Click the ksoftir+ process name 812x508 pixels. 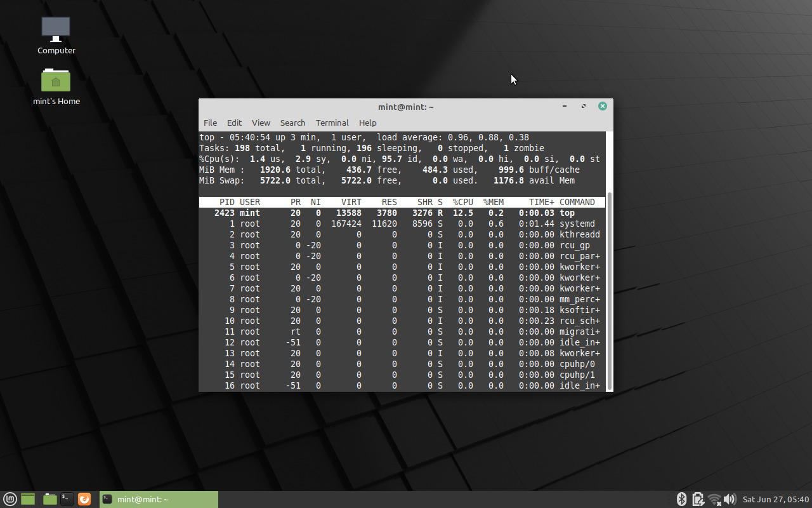tap(580, 310)
